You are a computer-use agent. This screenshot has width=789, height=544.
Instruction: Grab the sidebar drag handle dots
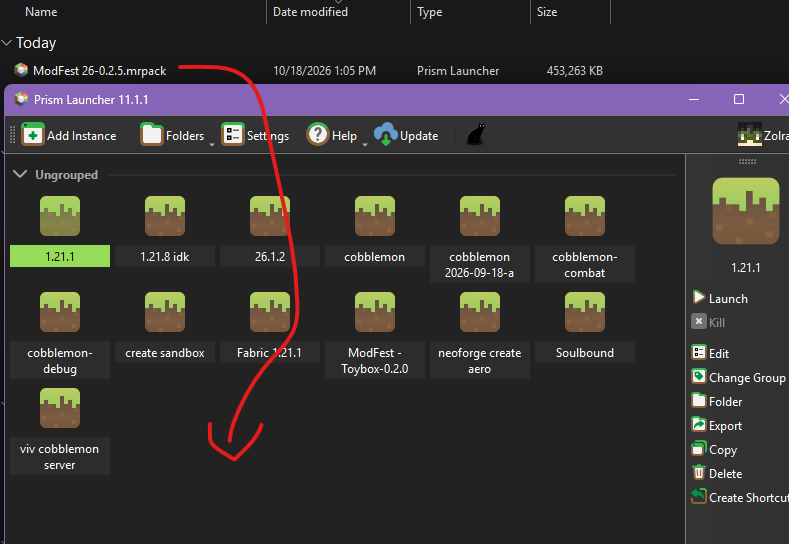click(747, 162)
